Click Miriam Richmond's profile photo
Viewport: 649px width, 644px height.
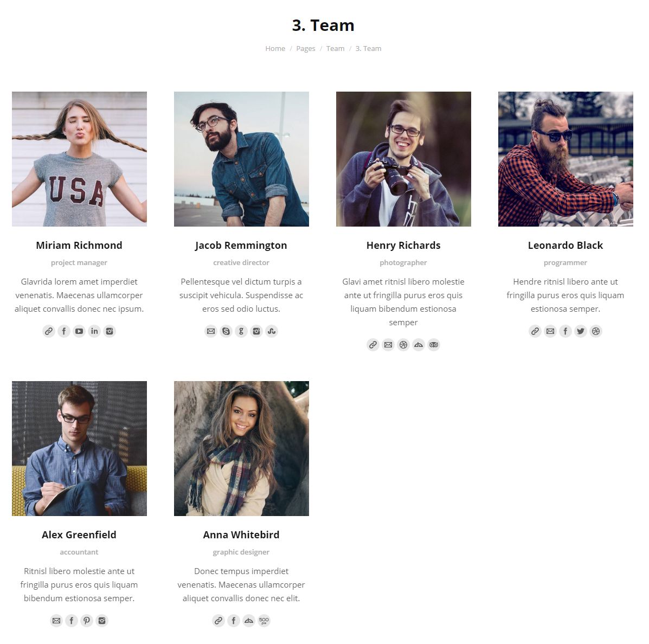coord(80,159)
